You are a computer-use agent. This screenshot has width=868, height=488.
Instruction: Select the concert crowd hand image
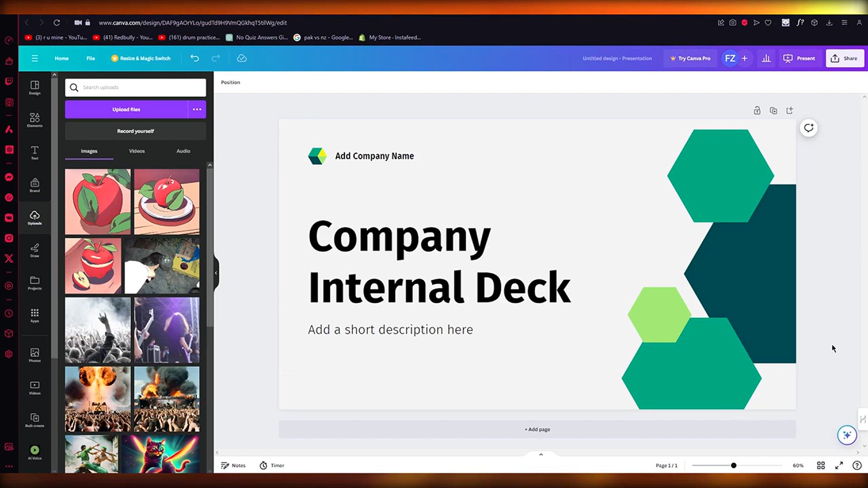pos(98,330)
